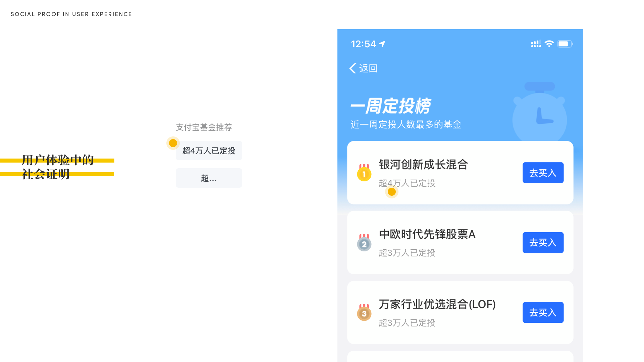The width and height of the screenshot is (644, 362).
Task: Buy 银河创新成长混合 with 去买入 button
Action: click(x=543, y=173)
